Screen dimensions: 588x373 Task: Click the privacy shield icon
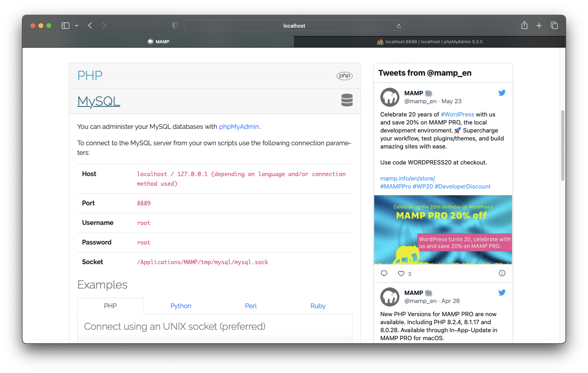175,26
